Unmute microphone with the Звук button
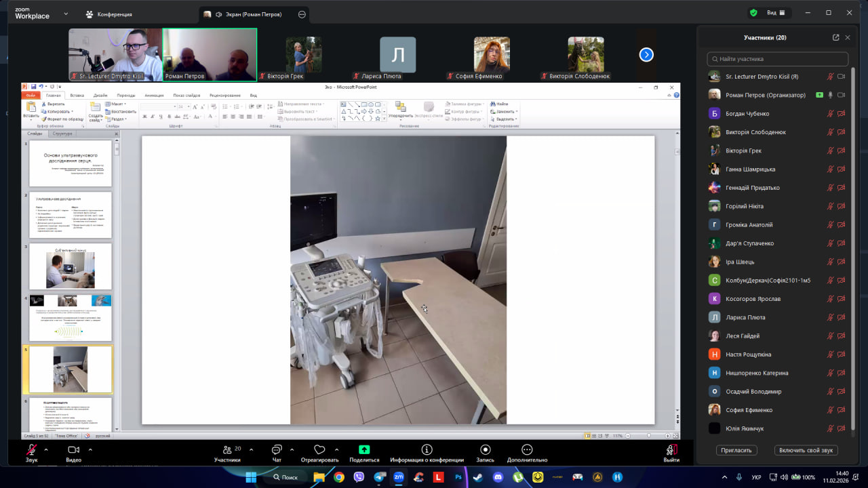This screenshot has height=488, width=868. 31,450
